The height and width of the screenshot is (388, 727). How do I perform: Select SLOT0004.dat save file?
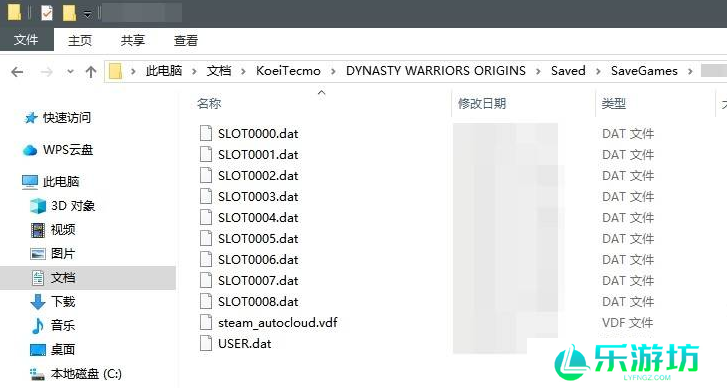click(x=258, y=218)
